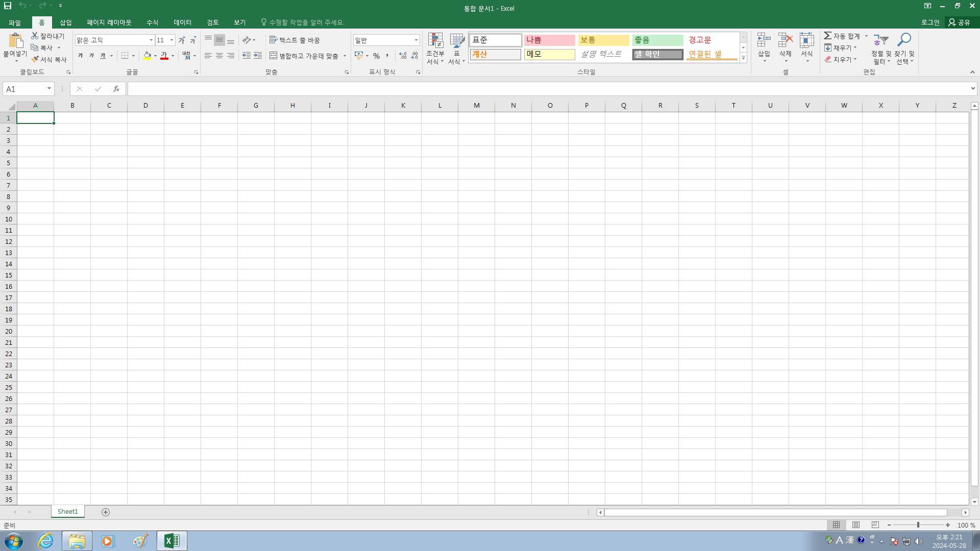The width and height of the screenshot is (980, 551).
Task: Open the font name dropdown
Action: coord(151,40)
